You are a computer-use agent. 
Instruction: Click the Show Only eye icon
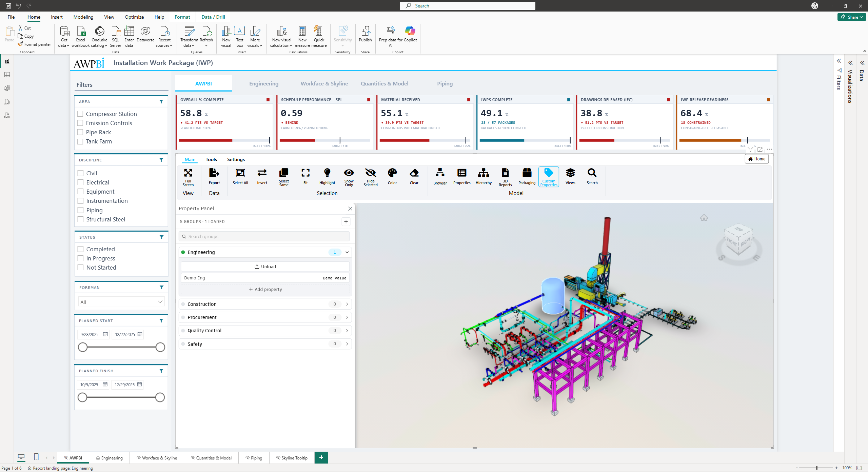[x=349, y=177]
